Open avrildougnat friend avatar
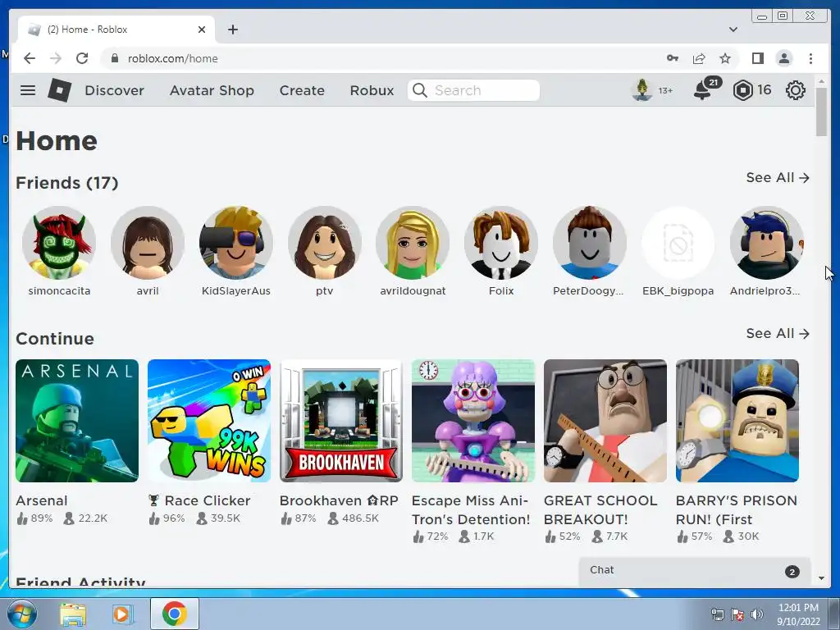The image size is (840, 630). 413,243
